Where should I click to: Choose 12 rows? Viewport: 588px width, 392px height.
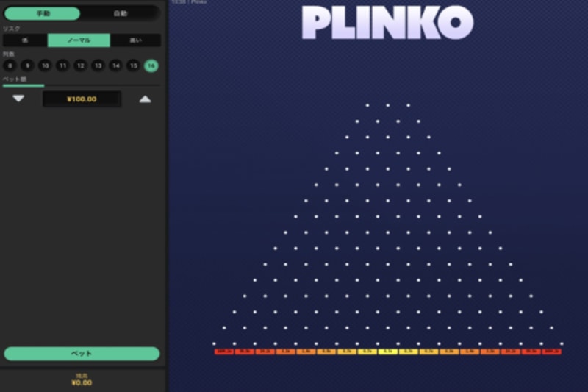pos(80,65)
